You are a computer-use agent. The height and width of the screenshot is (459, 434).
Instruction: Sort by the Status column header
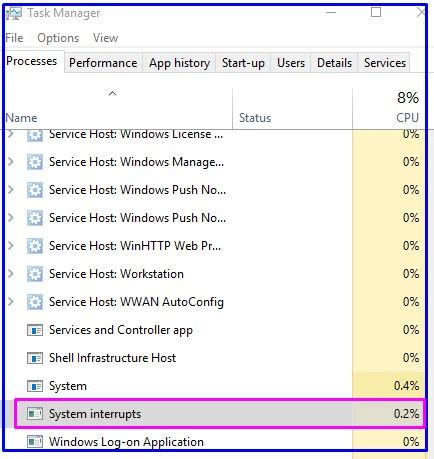pyautogui.click(x=292, y=108)
